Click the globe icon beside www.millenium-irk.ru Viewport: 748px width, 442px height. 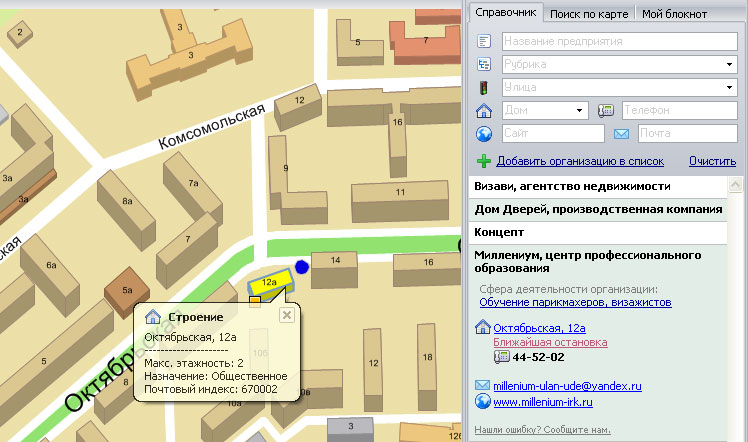click(x=483, y=401)
